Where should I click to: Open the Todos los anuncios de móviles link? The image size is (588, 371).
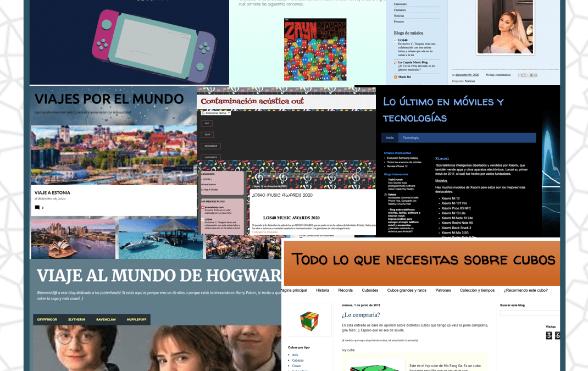[x=404, y=162]
